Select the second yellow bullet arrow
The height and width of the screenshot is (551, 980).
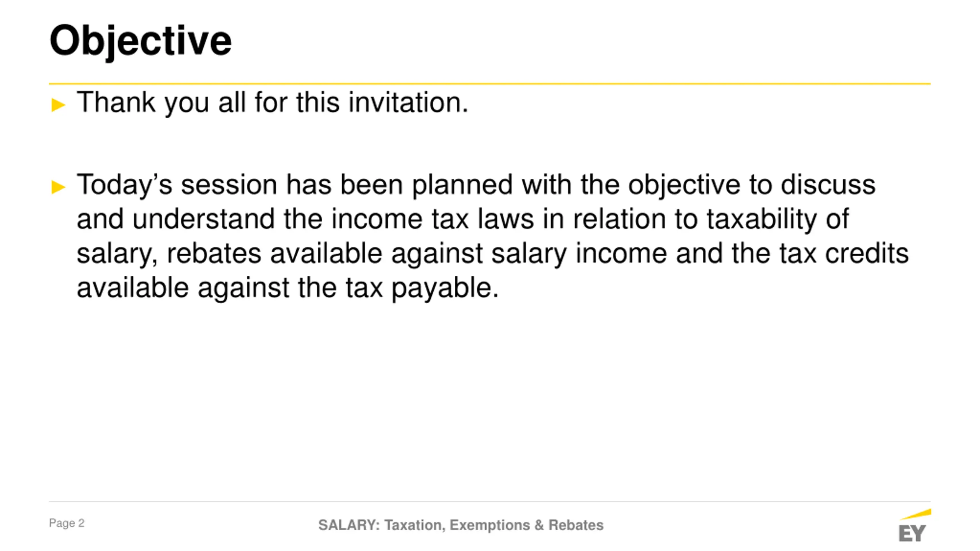coord(58,187)
